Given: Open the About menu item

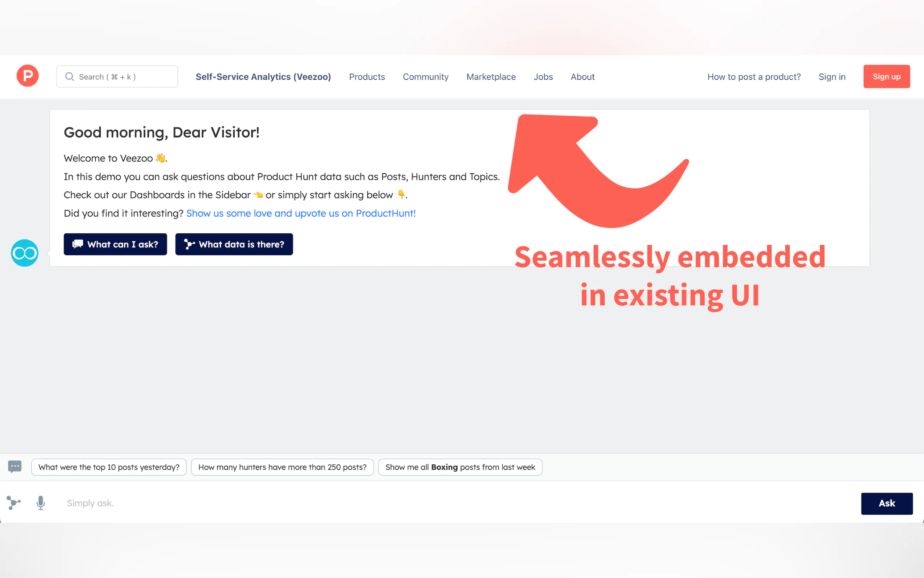Looking at the screenshot, I should pyautogui.click(x=582, y=77).
